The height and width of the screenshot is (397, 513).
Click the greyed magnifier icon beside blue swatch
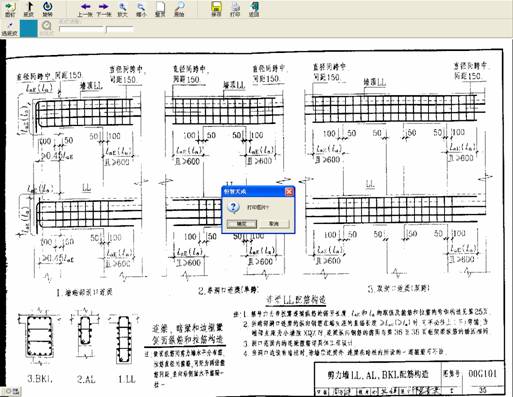(47, 26)
